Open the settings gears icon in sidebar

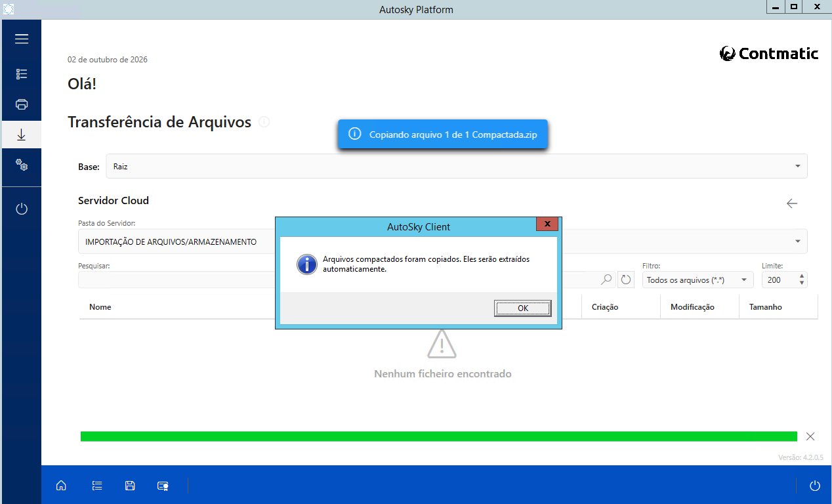click(x=22, y=165)
